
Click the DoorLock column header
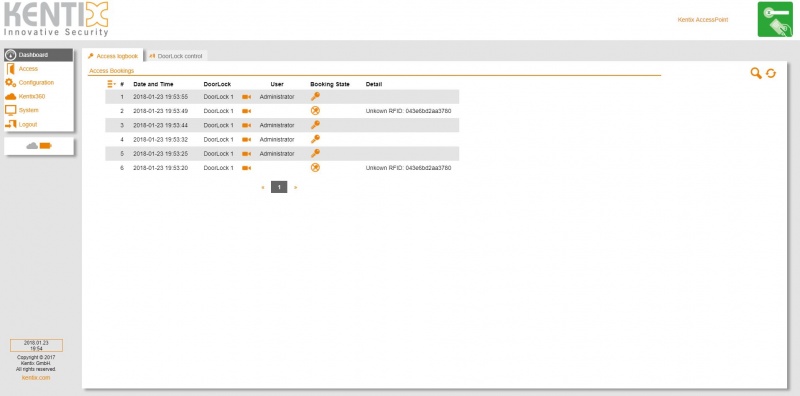tap(217, 84)
